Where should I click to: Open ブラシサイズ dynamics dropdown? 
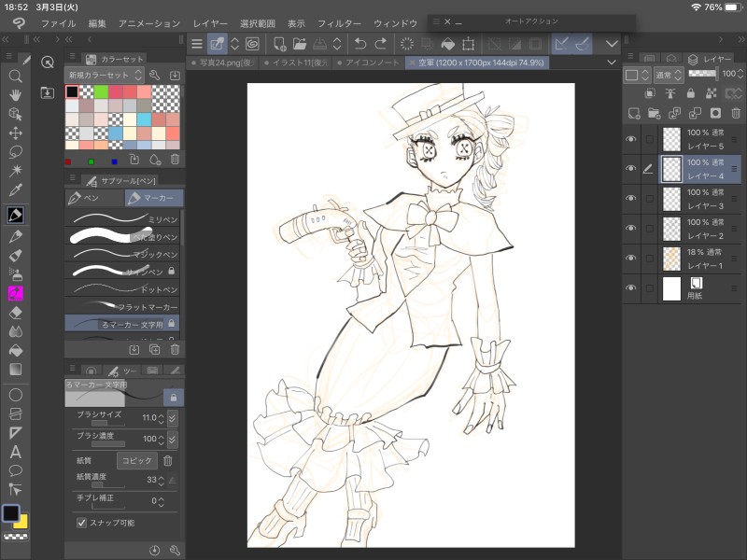pyautogui.click(x=173, y=417)
